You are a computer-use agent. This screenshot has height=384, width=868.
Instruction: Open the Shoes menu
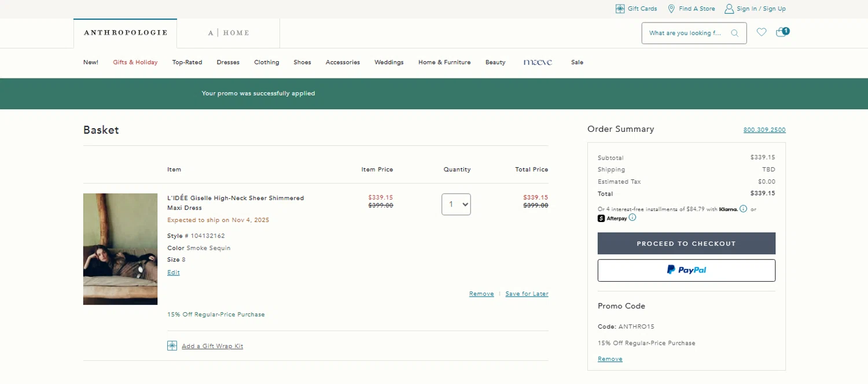pyautogui.click(x=302, y=62)
